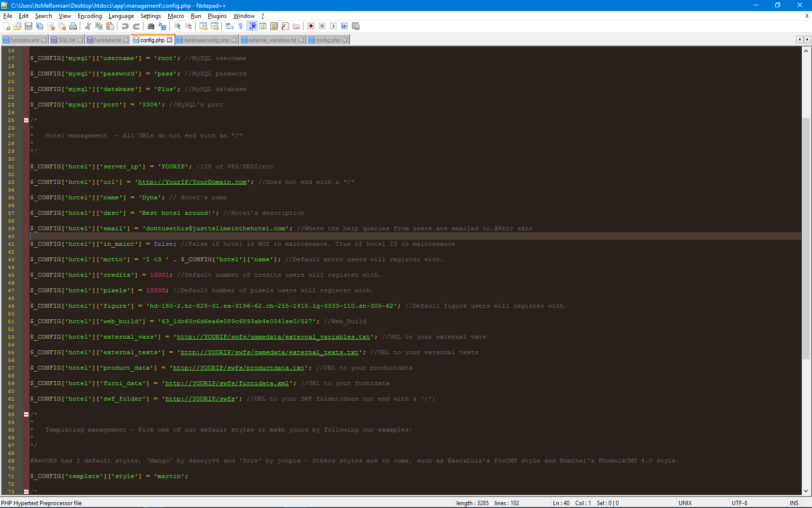Screen dimensions: 812x508
Task: Open the Folder as Workspace icon
Action: pyautogui.click(x=296, y=26)
